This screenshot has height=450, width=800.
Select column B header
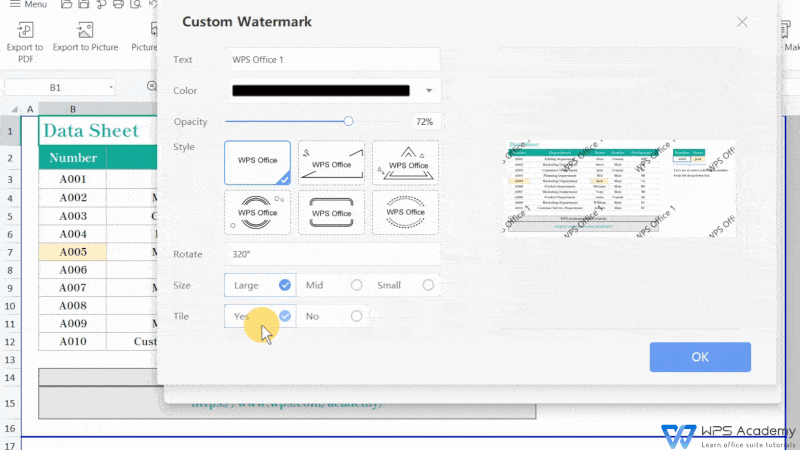[73, 109]
